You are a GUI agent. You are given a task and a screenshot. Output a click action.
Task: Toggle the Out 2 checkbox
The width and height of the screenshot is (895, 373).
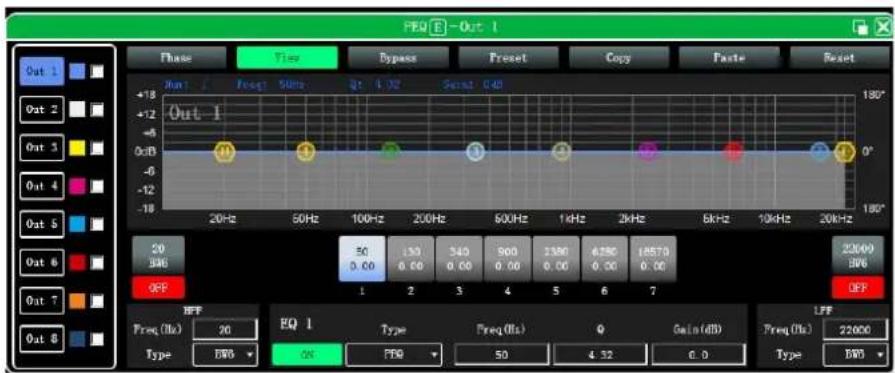pos(98,109)
